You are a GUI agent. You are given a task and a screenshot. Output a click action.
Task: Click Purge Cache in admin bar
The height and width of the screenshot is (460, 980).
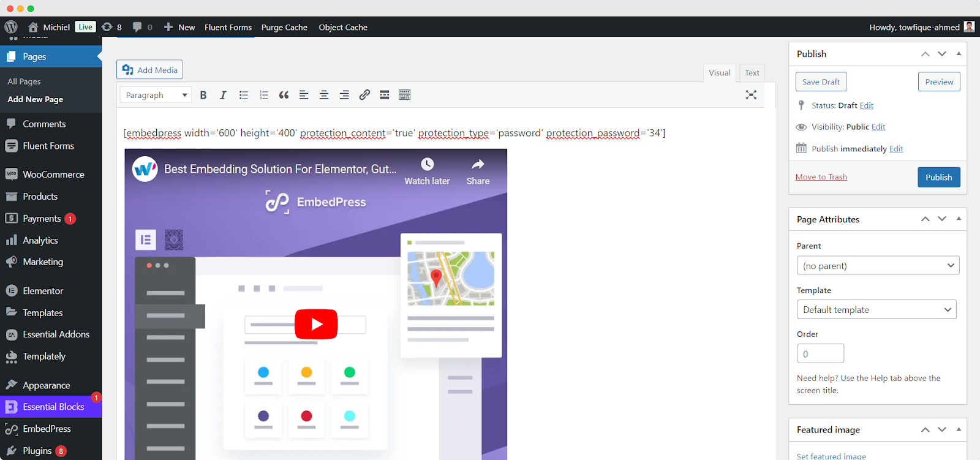284,27
